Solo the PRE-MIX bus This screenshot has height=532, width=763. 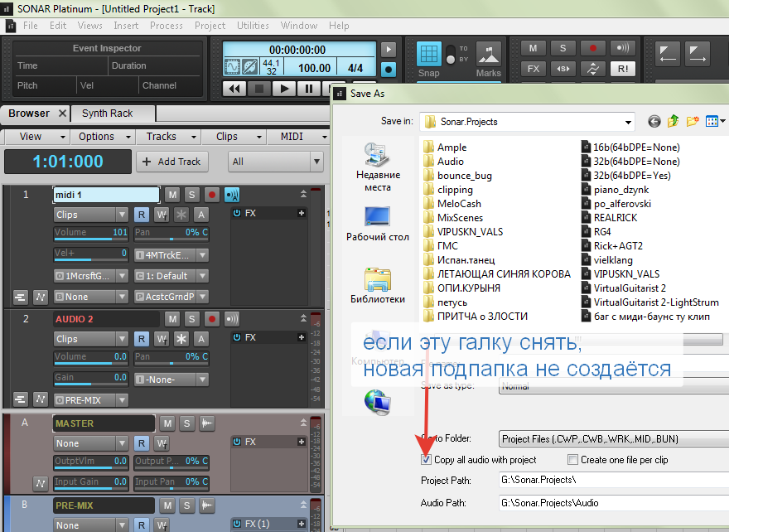[x=187, y=505]
